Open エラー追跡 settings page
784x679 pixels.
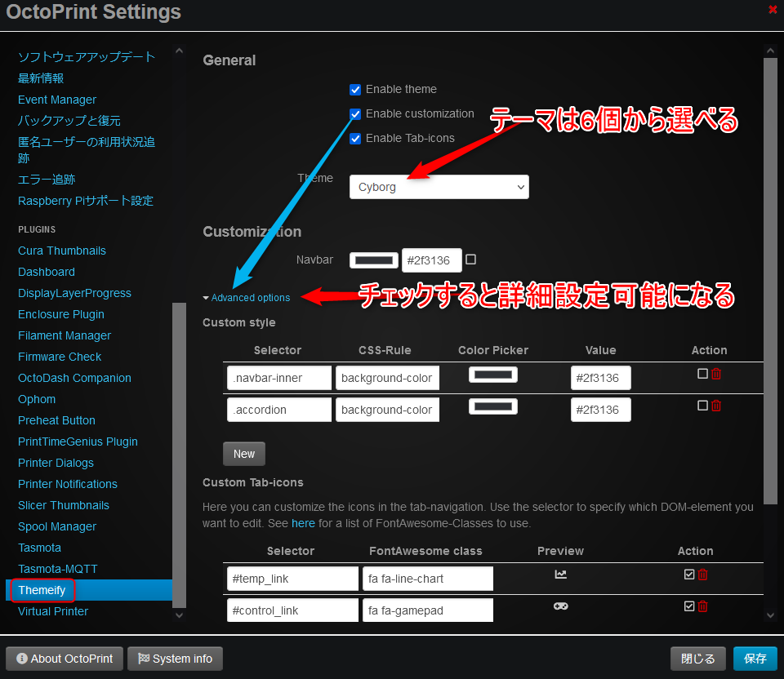[47, 180]
